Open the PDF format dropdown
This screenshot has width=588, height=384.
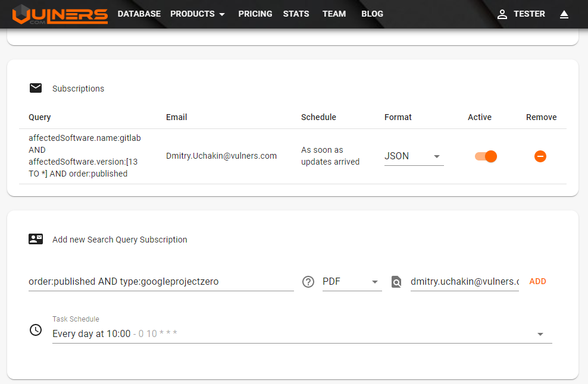(x=351, y=282)
